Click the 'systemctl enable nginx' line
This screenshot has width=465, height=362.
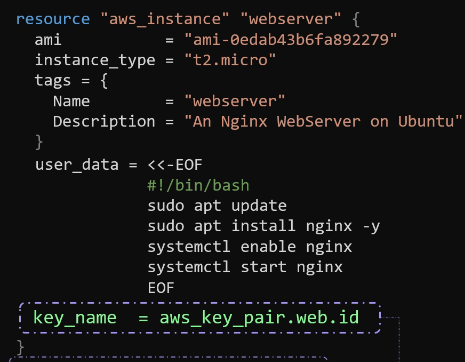tap(250, 247)
